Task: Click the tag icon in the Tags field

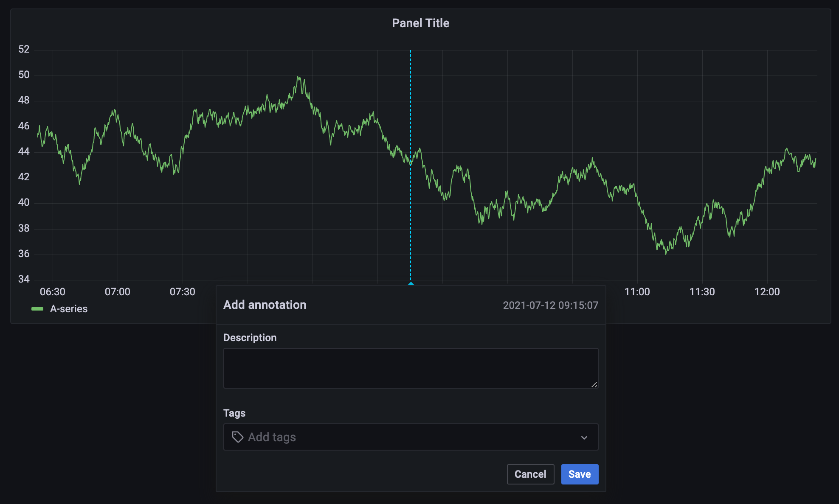Action: (237, 437)
